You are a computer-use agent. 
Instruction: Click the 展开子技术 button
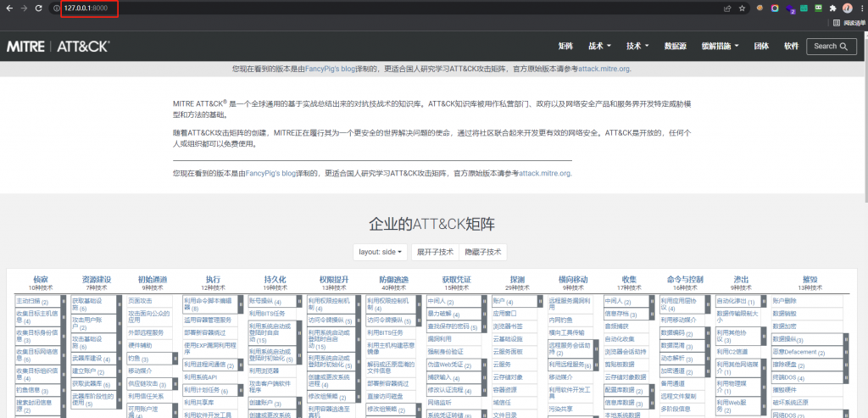click(x=434, y=251)
